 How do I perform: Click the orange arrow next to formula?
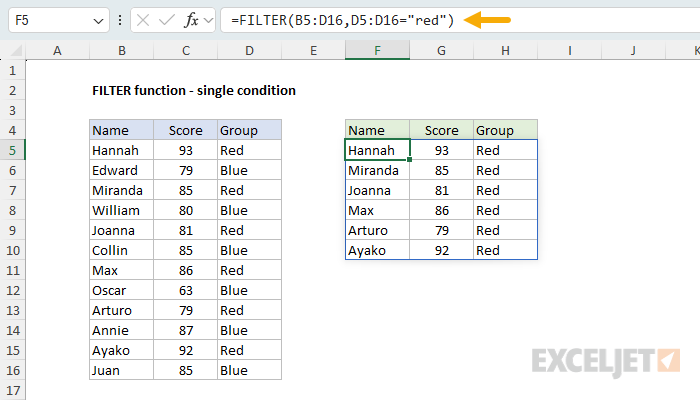tap(487, 20)
